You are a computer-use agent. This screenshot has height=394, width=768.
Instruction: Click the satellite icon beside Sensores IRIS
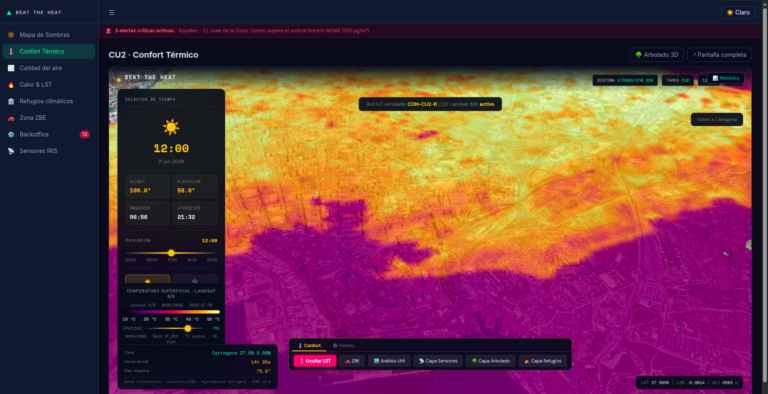[11, 151]
